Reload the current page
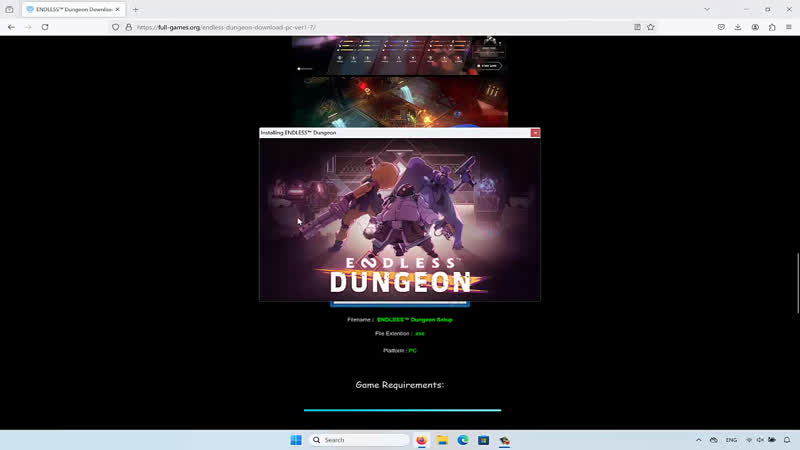Screen dimensions: 800x450 45,27
